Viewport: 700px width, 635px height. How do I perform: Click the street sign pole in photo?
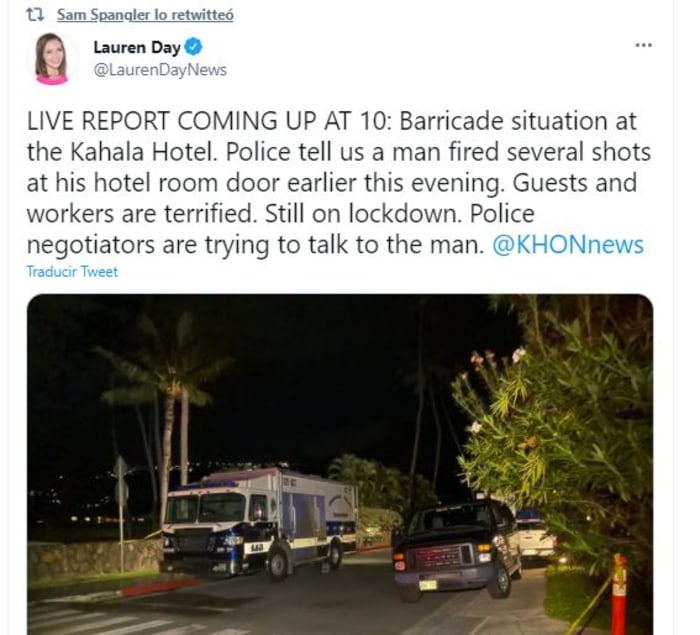[x=121, y=514]
